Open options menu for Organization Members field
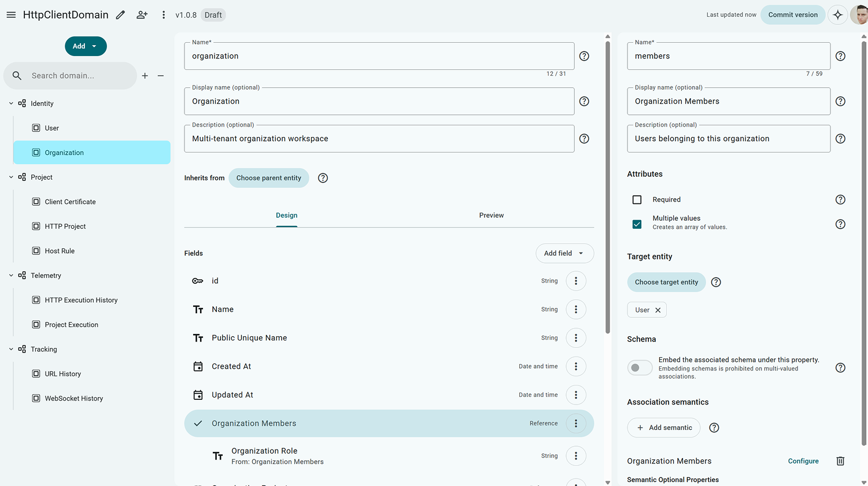Viewport: 868px width, 486px height. (576, 424)
